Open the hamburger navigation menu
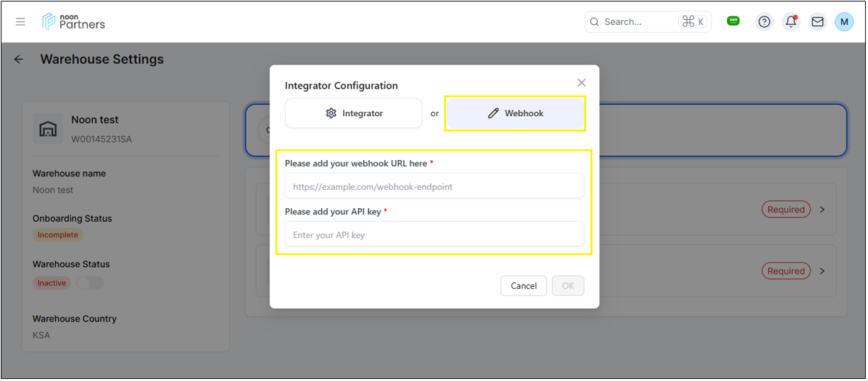 coord(21,22)
